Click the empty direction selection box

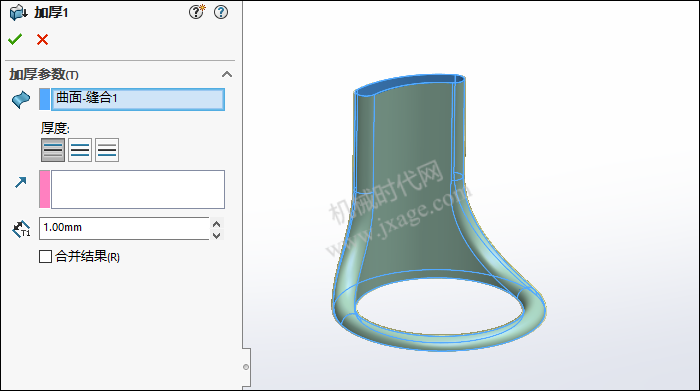138,189
